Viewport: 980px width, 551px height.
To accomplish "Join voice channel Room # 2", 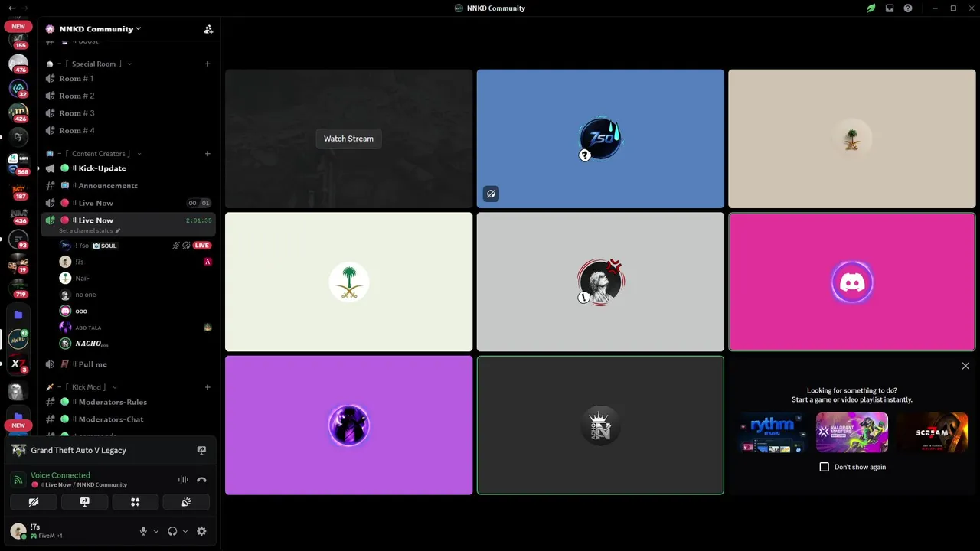I will 128,96.
